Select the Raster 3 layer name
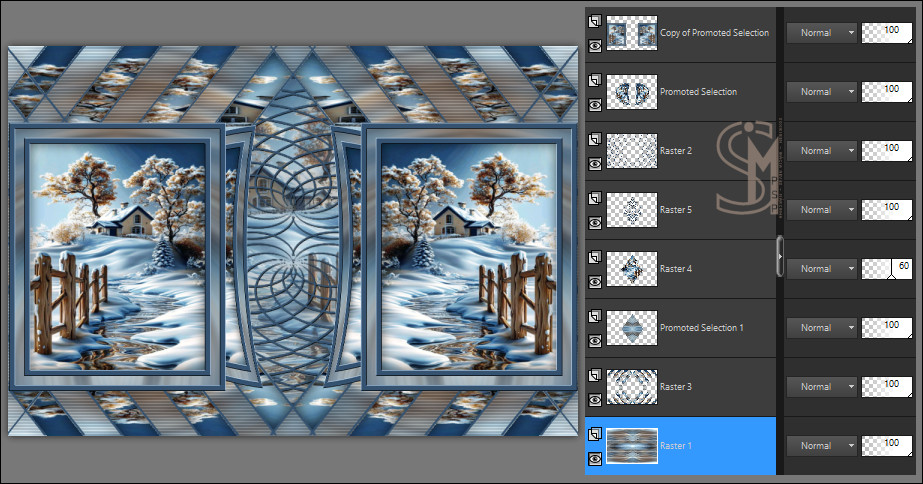The height and width of the screenshot is (484, 923). (675, 387)
